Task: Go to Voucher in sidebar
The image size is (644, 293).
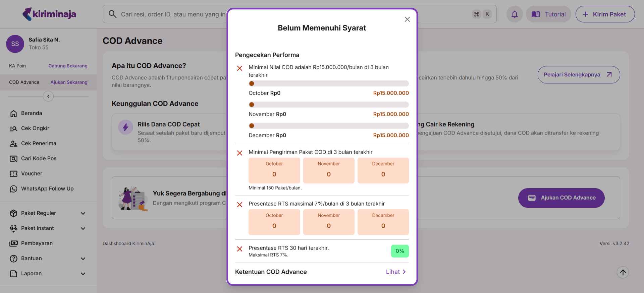Action: 32,174
